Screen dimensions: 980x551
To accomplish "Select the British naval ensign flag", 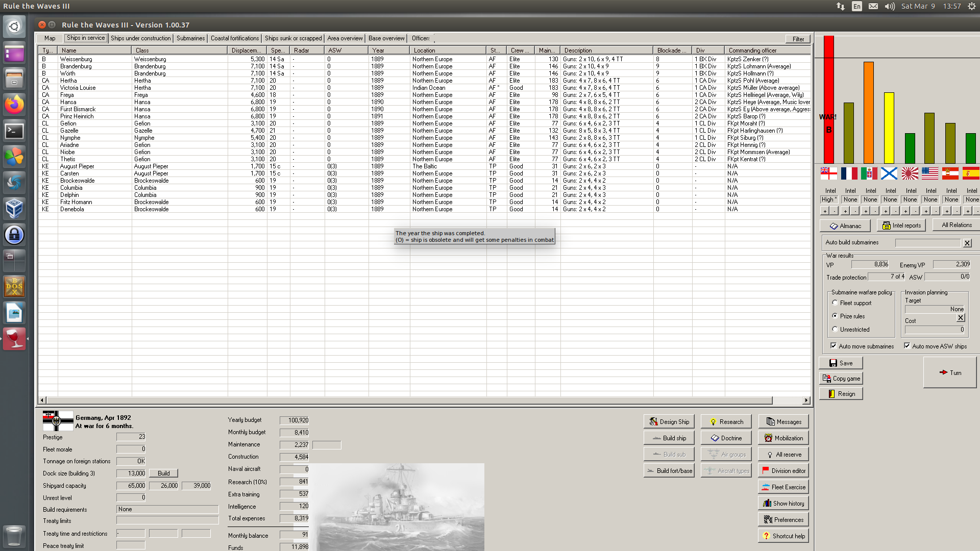I will (829, 173).
